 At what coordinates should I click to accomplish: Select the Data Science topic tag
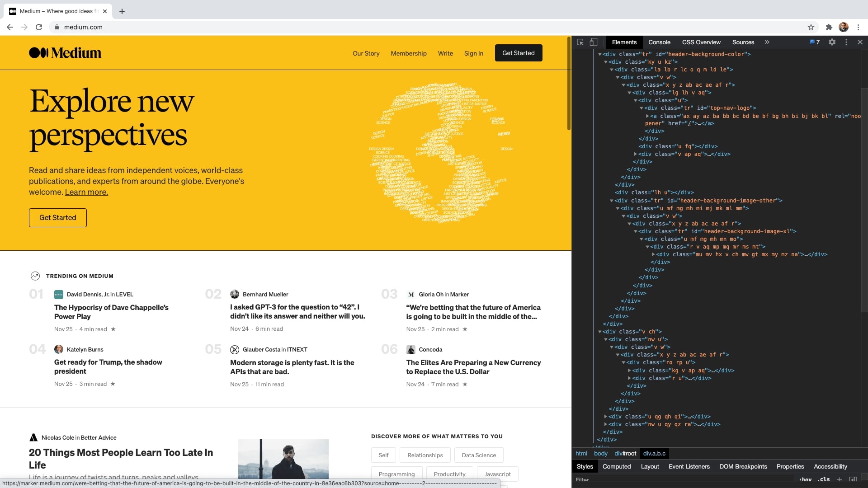point(479,455)
